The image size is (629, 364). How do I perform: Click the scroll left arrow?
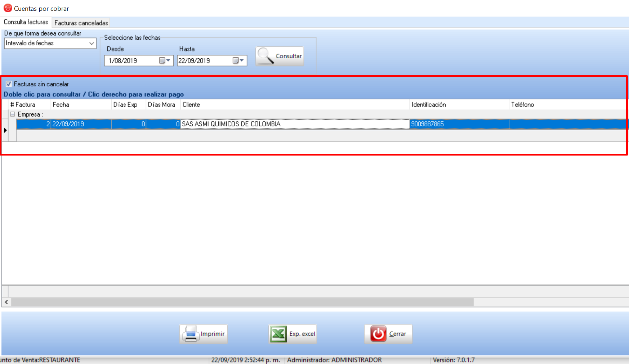(6, 302)
